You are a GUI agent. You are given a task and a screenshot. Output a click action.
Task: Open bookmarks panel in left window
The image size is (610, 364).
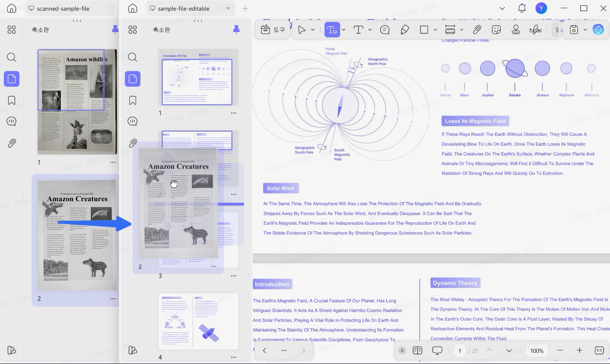pos(11,100)
